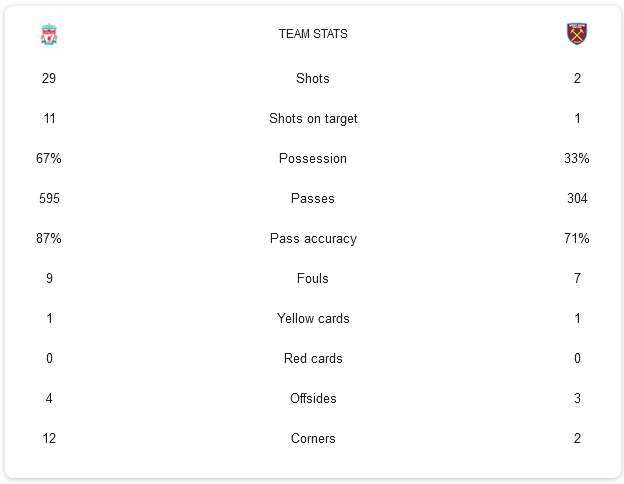Viewport: 624px width, 484px height.
Task: Select the Yellow cards label
Action: pyautogui.click(x=313, y=318)
